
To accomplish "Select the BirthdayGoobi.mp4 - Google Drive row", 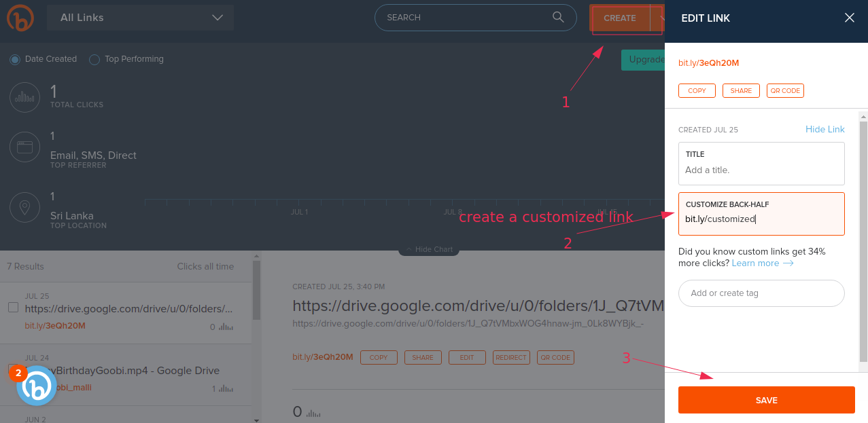I will pos(126,375).
